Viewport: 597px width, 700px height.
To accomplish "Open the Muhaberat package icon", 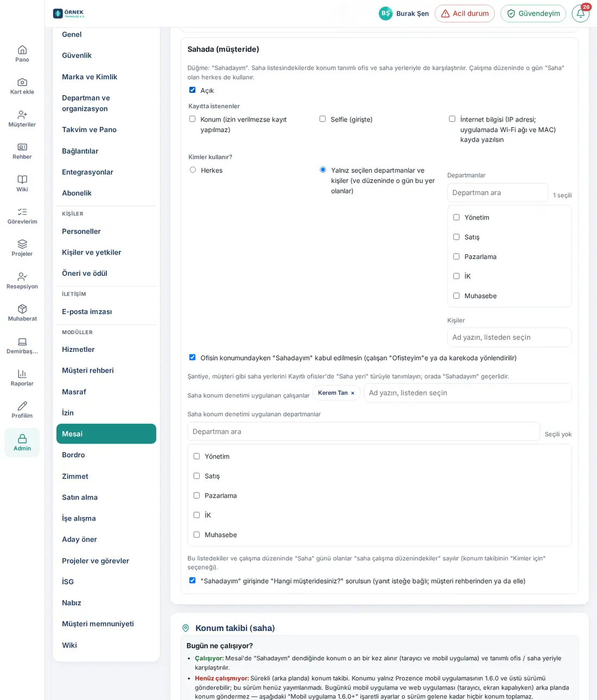I will coord(22,309).
